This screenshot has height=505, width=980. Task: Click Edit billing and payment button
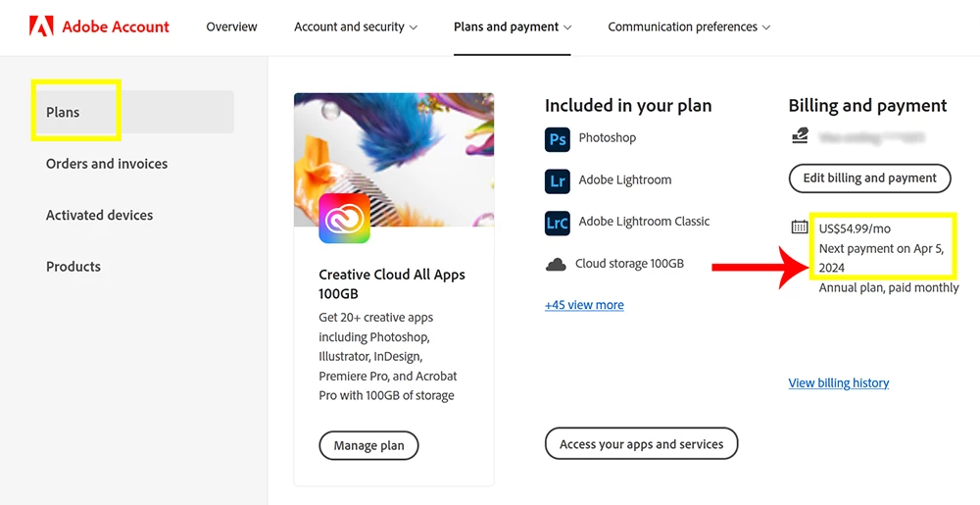coord(869,178)
